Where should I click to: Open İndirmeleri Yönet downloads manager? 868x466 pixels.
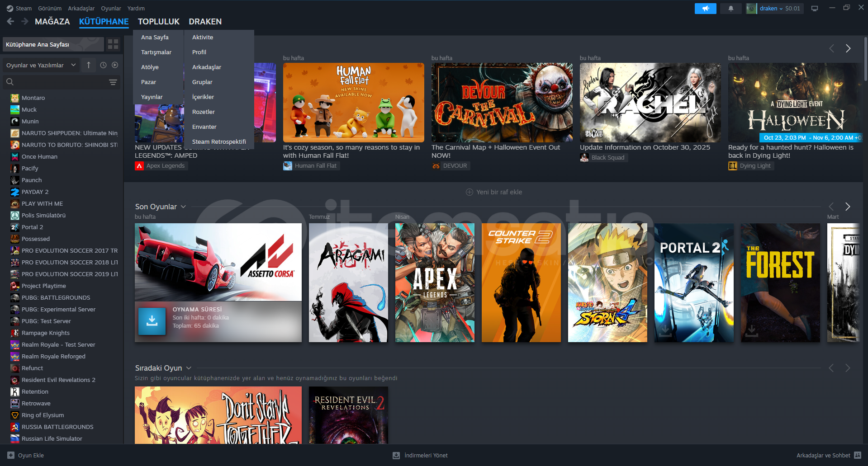[x=420, y=456]
